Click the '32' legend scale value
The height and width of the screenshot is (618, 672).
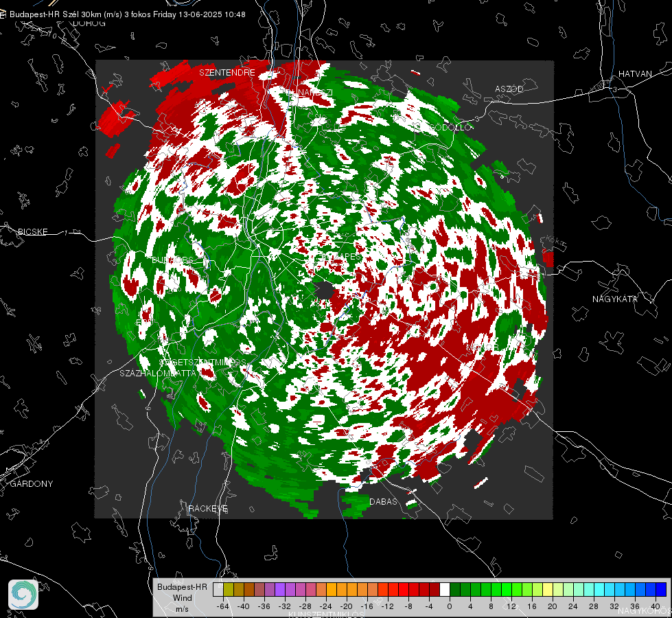tap(614, 606)
